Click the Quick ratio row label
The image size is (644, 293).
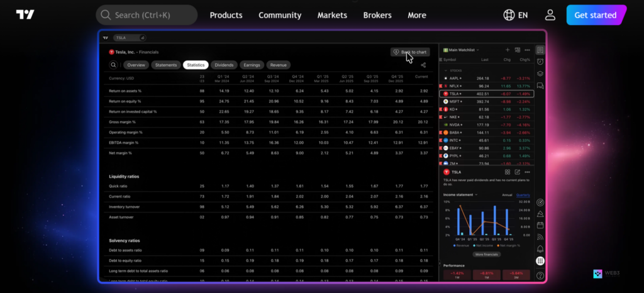(118, 186)
